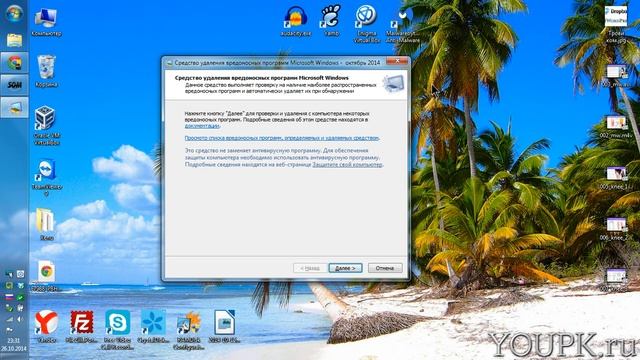Open the Explorer folder icon in the taskbar
The height and width of the screenshot is (360, 640).
point(14,40)
